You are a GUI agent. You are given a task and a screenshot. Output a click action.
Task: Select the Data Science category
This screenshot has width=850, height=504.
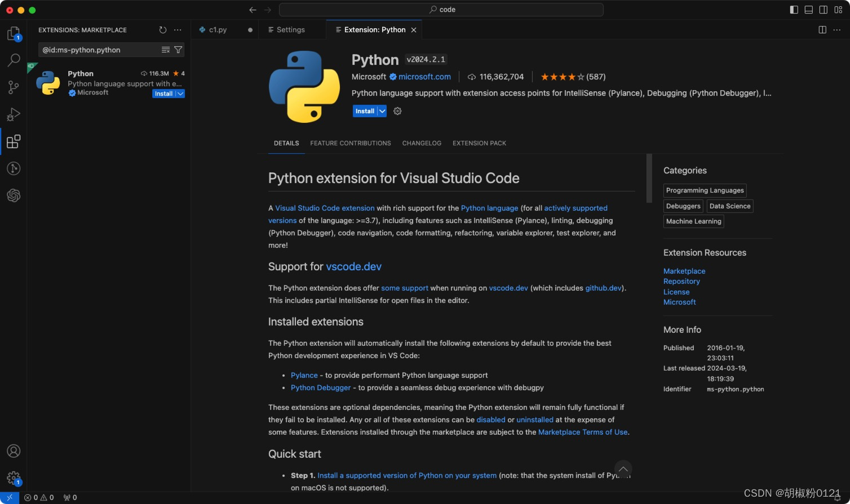pyautogui.click(x=730, y=206)
